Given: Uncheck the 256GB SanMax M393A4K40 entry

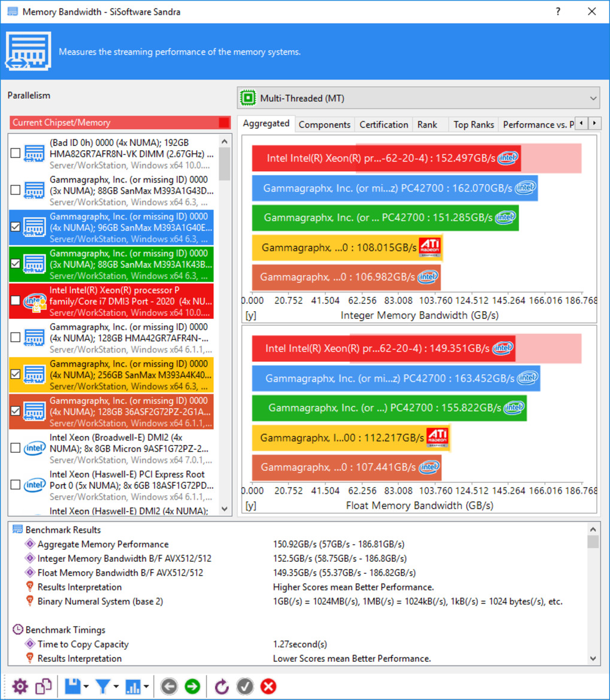Looking at the screenshot, I should click(x=16, y=374).
